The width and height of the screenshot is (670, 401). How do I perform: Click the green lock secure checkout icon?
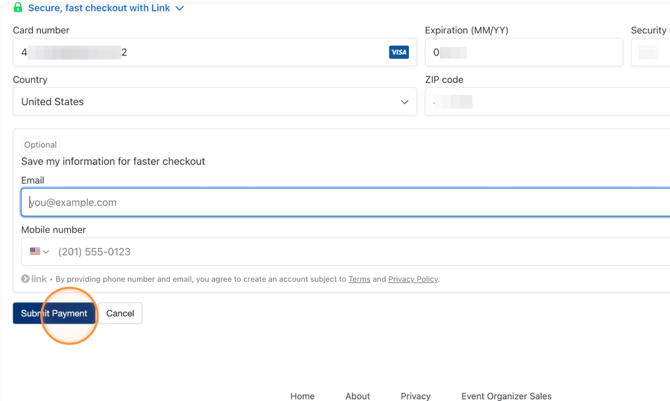(17, 7)
